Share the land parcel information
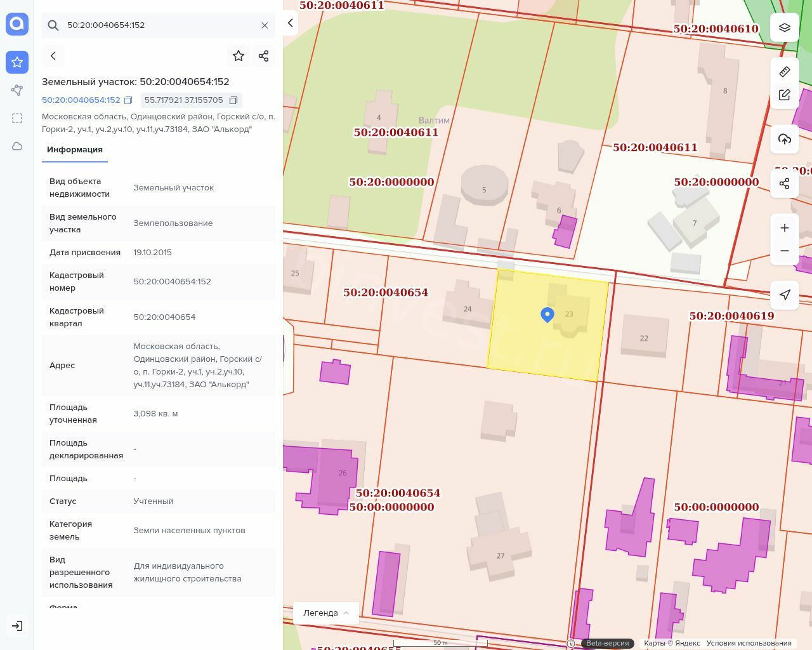 click(x=264, y=56)
